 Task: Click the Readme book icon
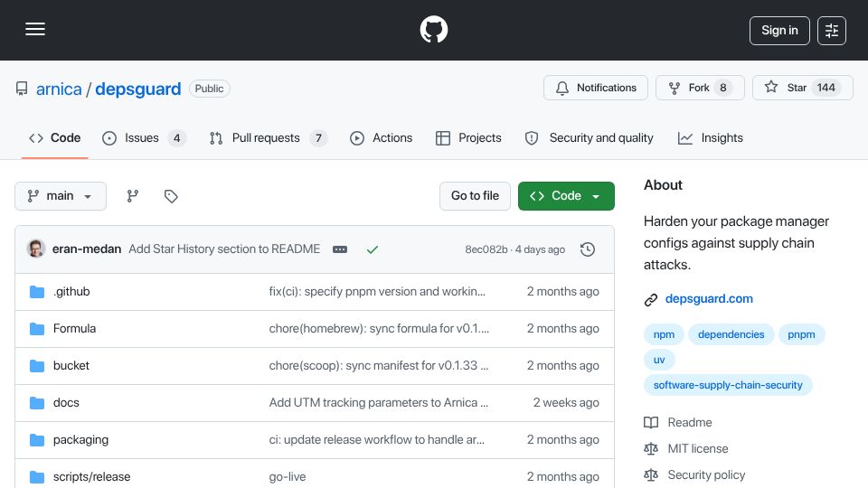point(651,423)
